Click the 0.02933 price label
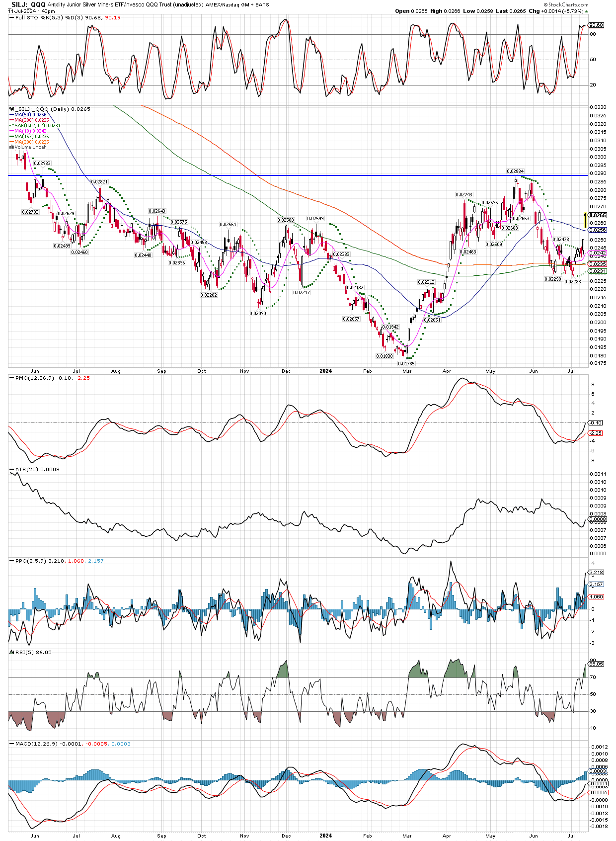 pos(42,164)
